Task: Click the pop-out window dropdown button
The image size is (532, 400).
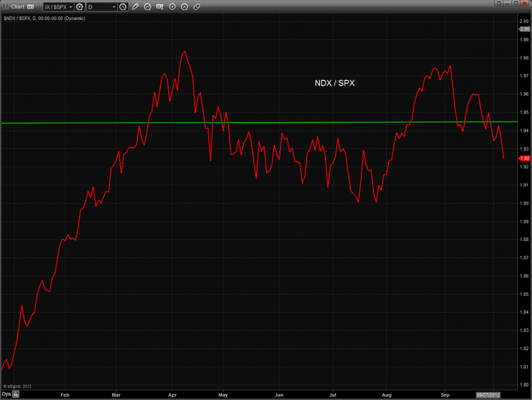Action: click(x=498, y=3)
